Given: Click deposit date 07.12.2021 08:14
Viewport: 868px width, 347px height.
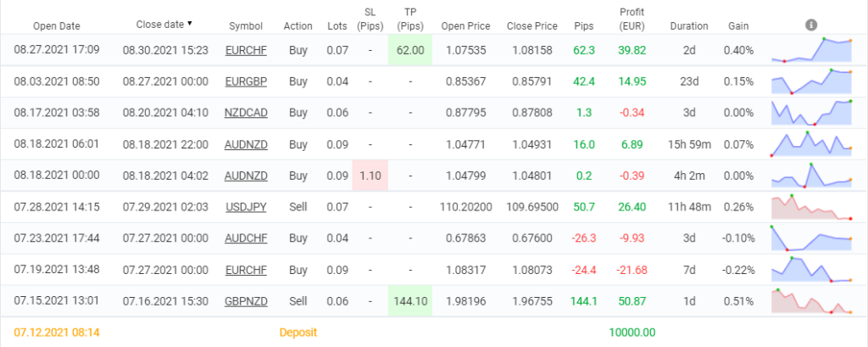Looking at the screenshot, I should coord(57,333).
